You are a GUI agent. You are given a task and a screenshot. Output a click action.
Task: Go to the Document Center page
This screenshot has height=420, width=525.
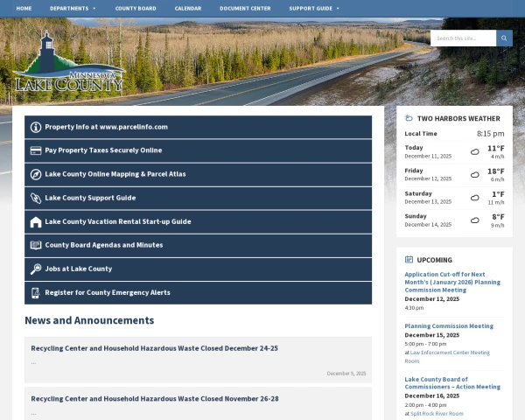(245, 8)
